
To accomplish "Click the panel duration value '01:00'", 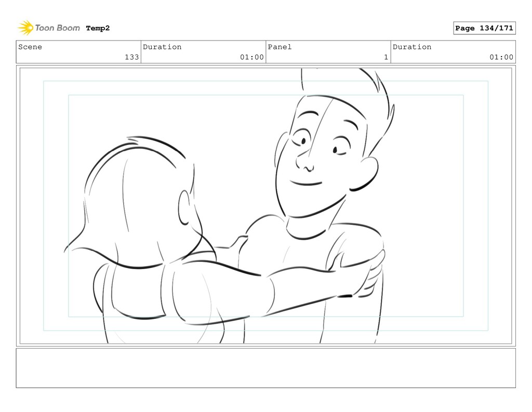I will [x=501, y=57].
